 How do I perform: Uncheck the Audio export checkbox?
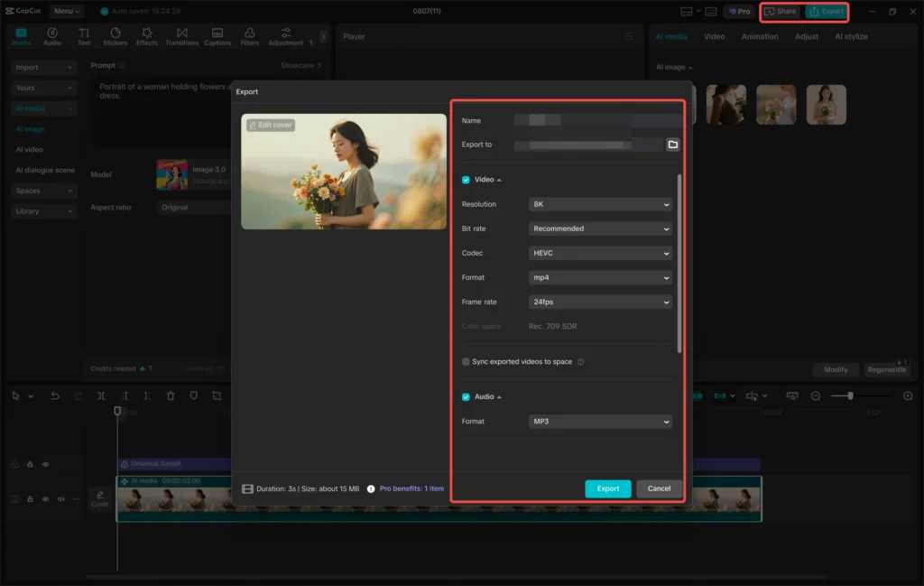pos(466,396)
